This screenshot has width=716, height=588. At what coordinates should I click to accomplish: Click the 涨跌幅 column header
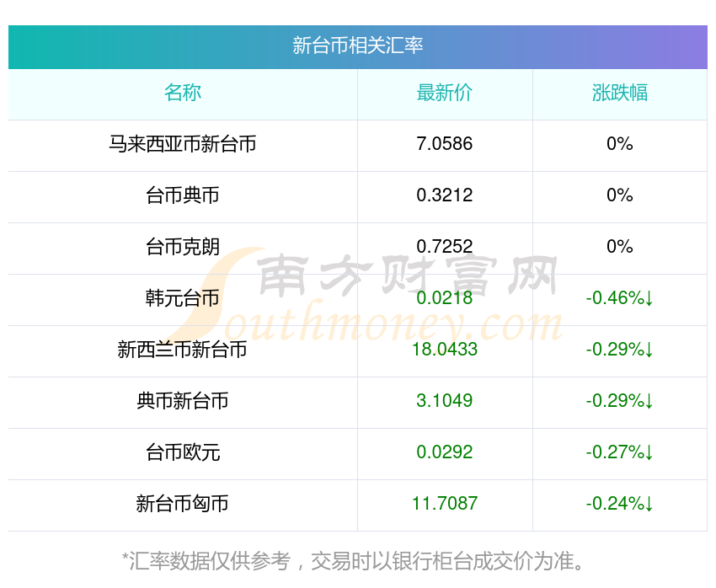620,93
